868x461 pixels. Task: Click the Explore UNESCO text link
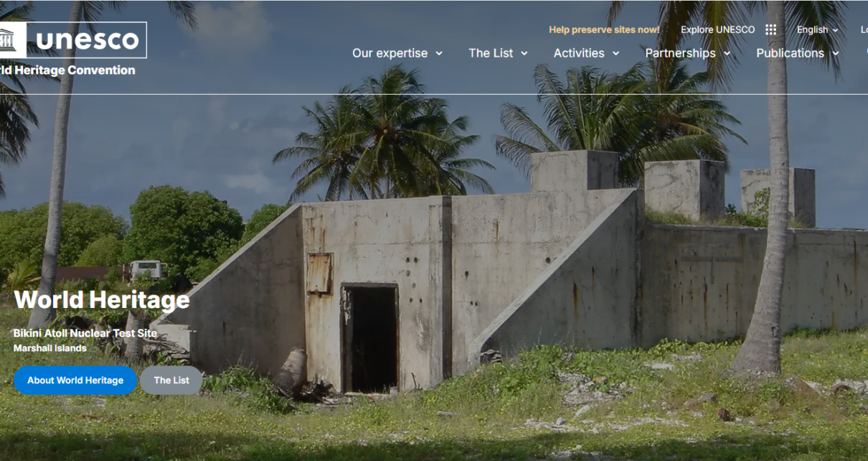[x=717, y=29]
